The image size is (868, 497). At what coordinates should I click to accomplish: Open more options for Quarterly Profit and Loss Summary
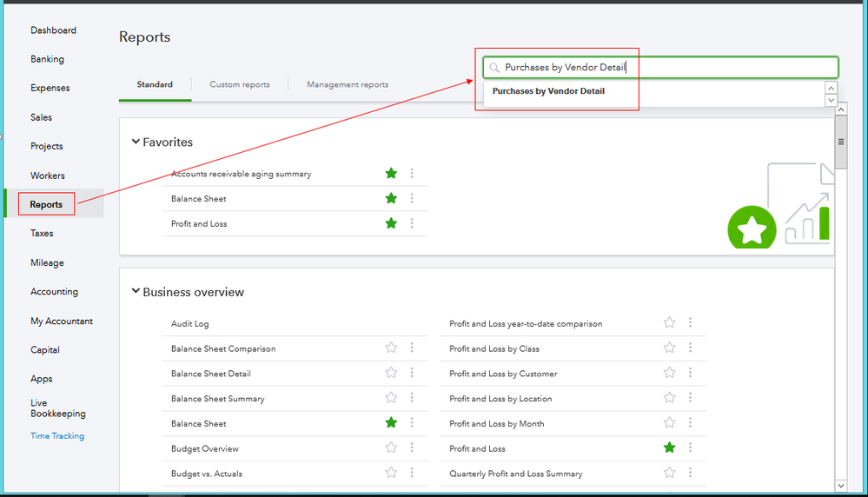tap(690, 474)
